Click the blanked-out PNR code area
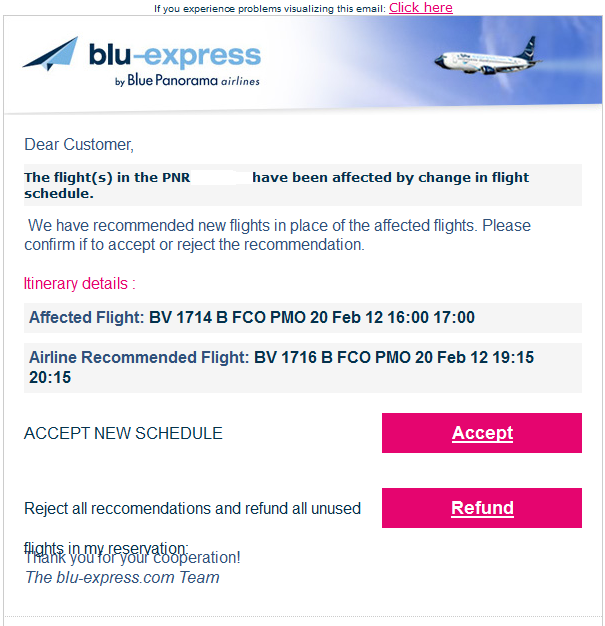 click(221, 177)
